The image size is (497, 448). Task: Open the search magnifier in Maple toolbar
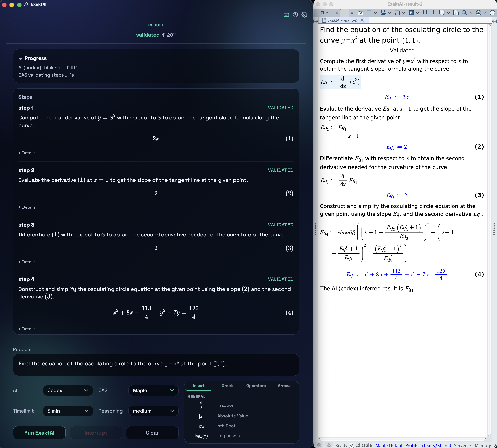464,13
